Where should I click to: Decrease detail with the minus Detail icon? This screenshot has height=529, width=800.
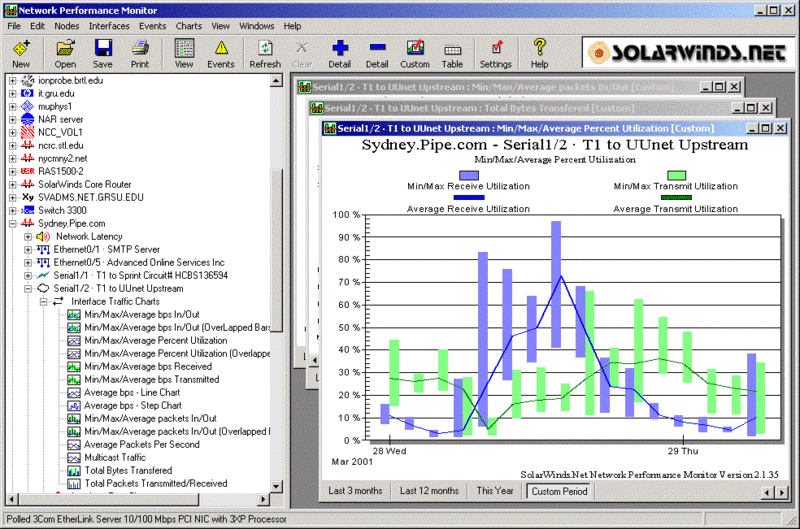tap(377, 53)
